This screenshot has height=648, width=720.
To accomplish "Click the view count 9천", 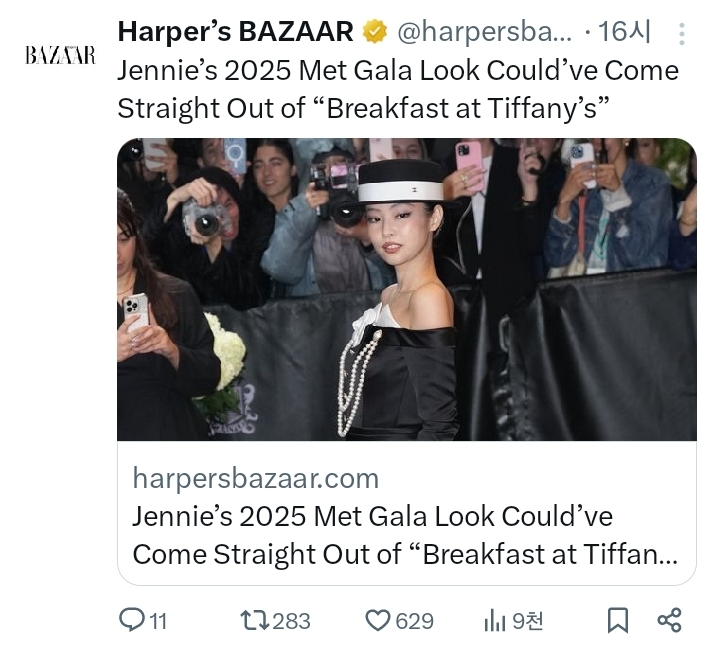I will click(527, 622).
